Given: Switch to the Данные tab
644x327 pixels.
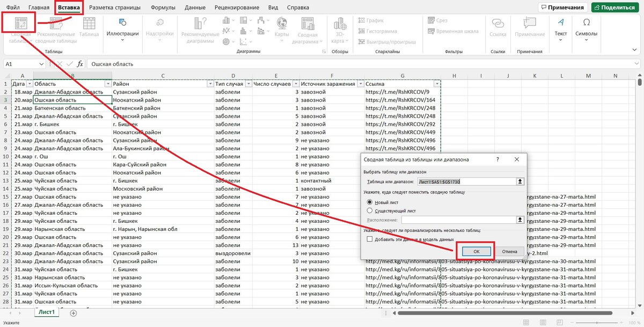Looking at the screenshot, I should pyautogui.click(x=195, y=8).
